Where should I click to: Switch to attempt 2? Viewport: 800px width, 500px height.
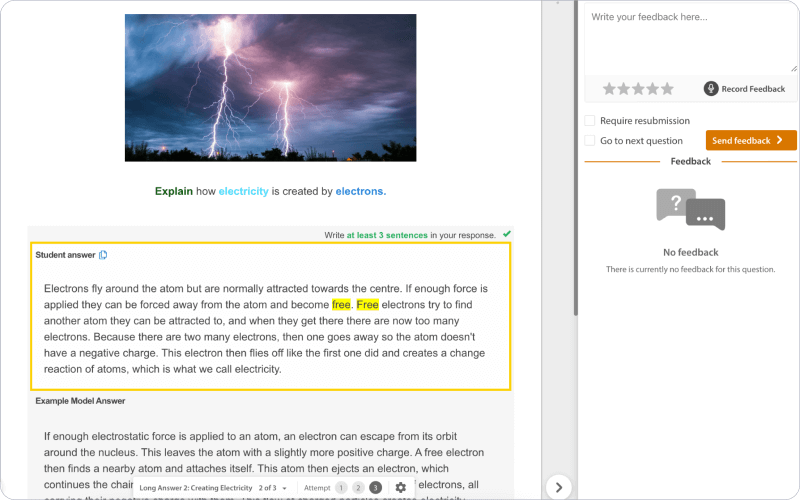click(x=358, y=487)
